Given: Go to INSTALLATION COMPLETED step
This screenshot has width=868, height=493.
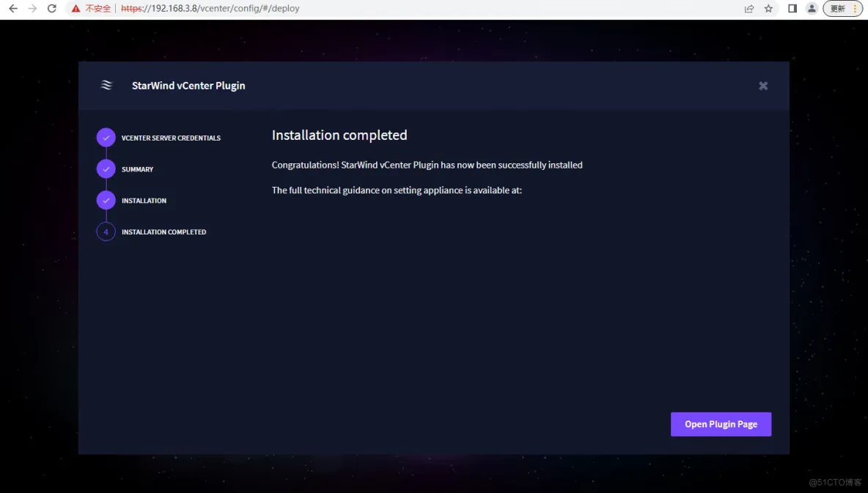Looking at the screenshot, I should pyautogui.click(x=164, y=231).
